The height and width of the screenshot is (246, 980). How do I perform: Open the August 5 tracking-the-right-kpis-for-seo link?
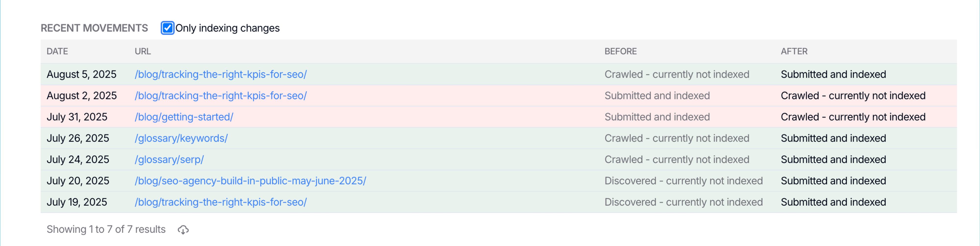[221, 74]
